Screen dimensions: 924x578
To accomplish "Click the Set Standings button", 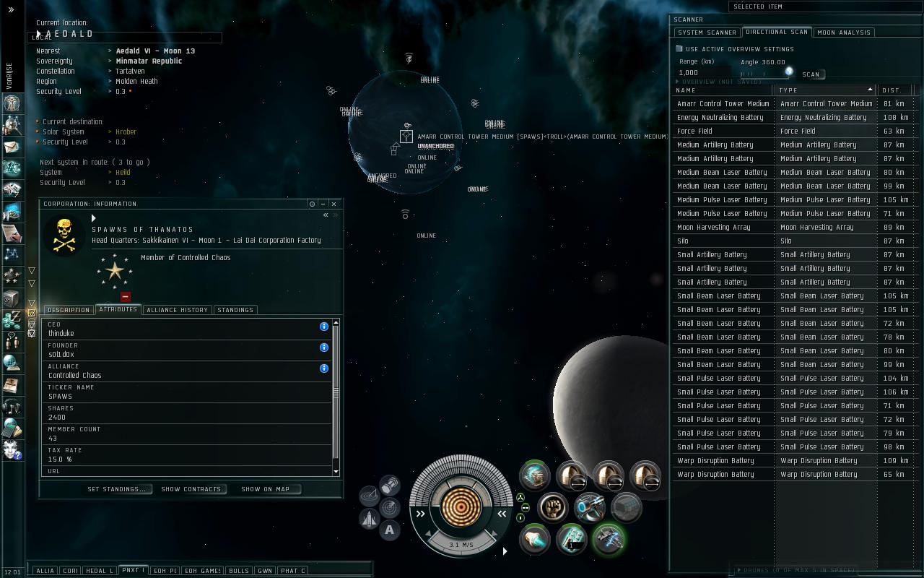I will pyautogui.click(x=117, y=489).
